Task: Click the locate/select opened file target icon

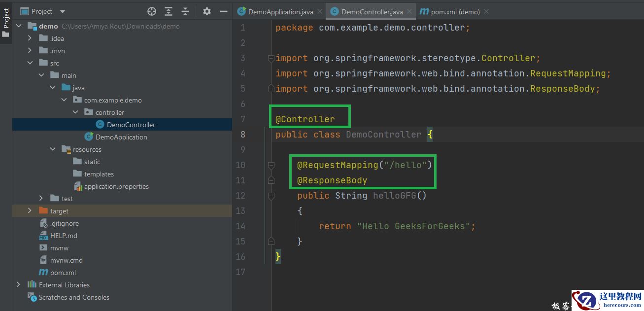Action: click(x=152, y=11)
